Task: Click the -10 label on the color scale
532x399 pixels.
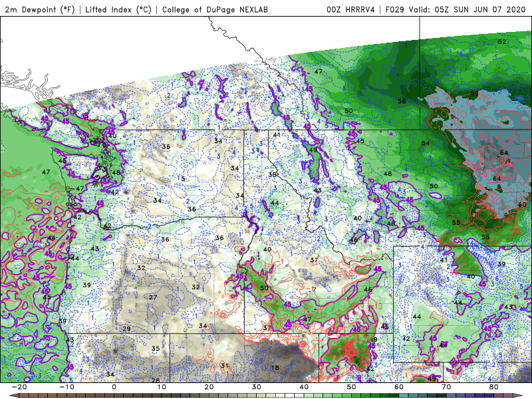Action: (x=66, y=387)
